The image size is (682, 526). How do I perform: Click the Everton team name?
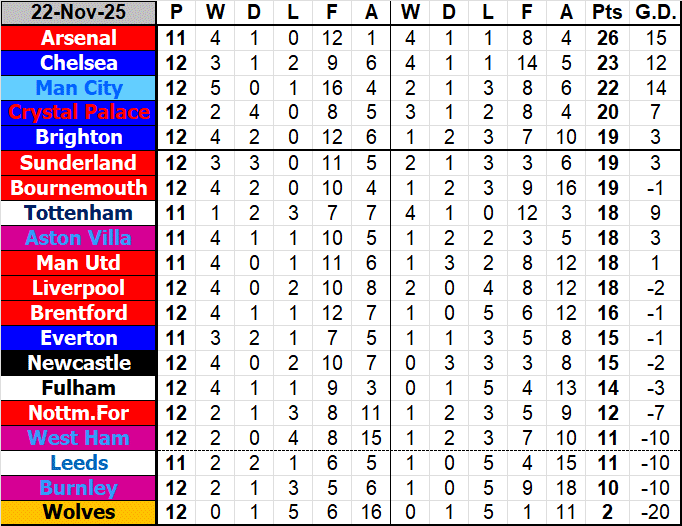(x=79, y=338)
